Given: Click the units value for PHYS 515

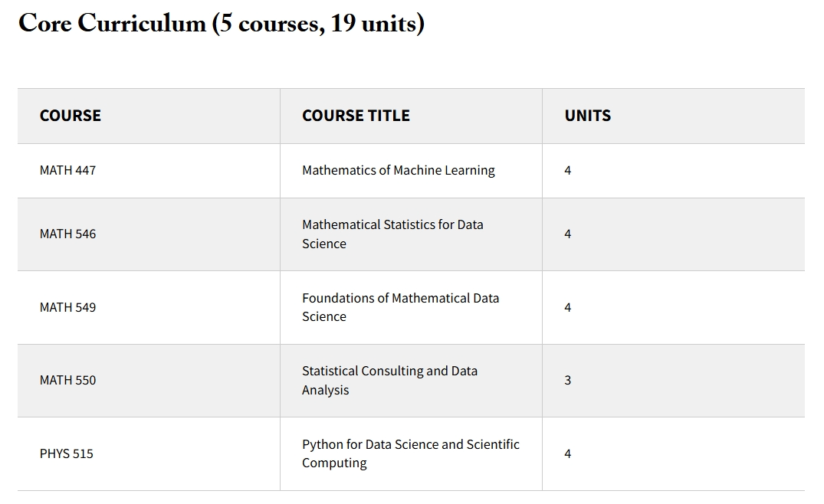Looking at the screenshot, I should point(568,453).
